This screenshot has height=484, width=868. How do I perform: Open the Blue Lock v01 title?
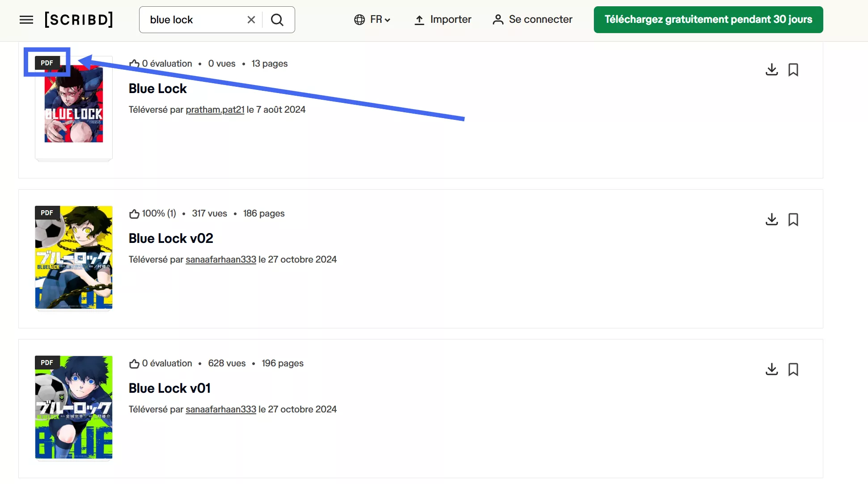pos(169,388)
